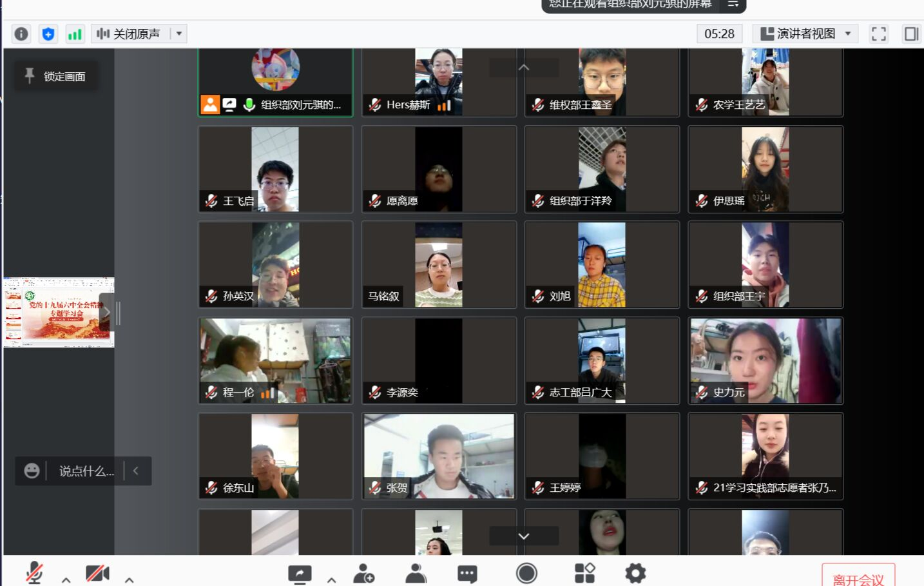Click the 说点什么 message input

click(x=86, y=471)
